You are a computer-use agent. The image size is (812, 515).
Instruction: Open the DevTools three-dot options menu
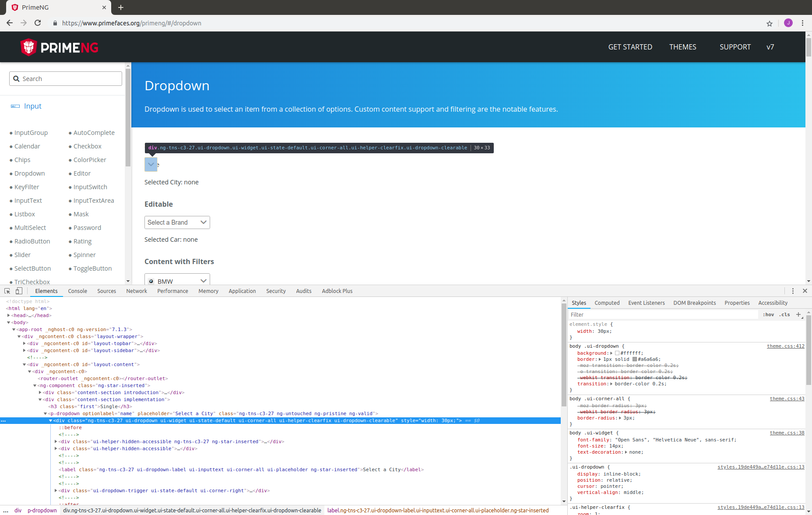pyautogui.click(x=793, y=291)
